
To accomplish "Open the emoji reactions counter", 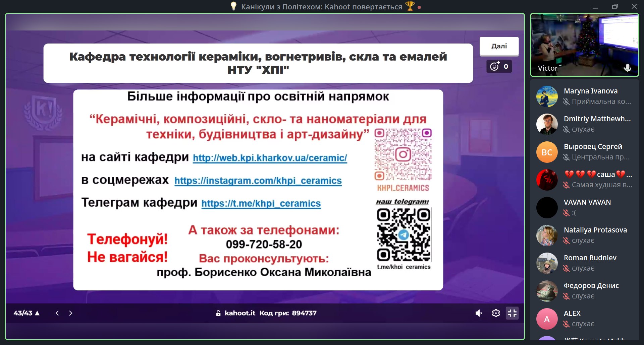I will [499, 66].
